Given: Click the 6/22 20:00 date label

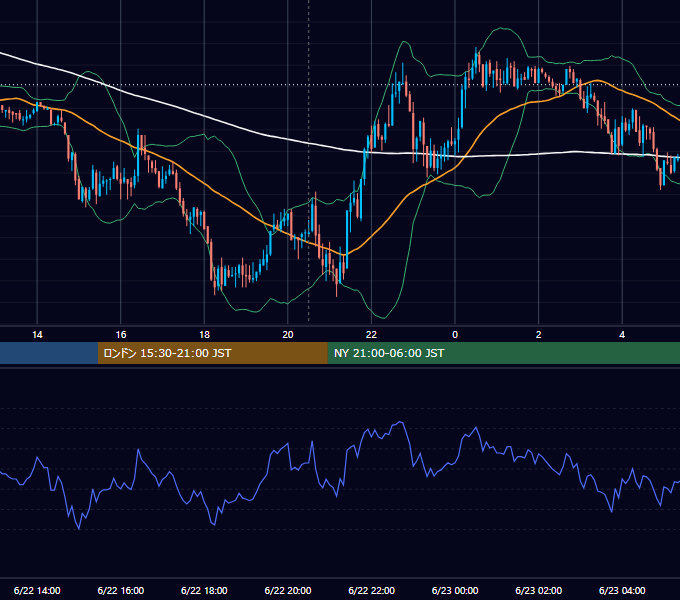Looking at the screenshot, I should 288,590.
